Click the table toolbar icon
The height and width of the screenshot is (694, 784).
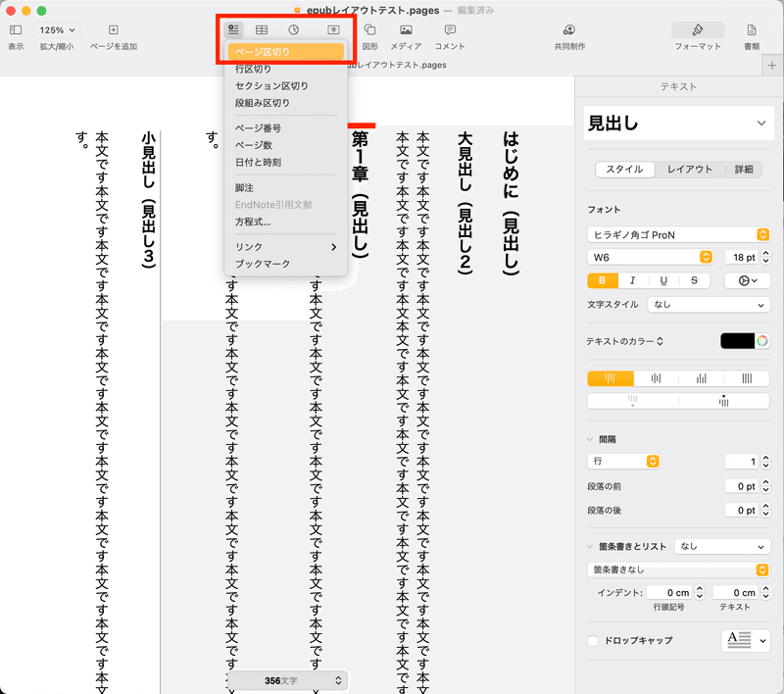pos(262,30)
